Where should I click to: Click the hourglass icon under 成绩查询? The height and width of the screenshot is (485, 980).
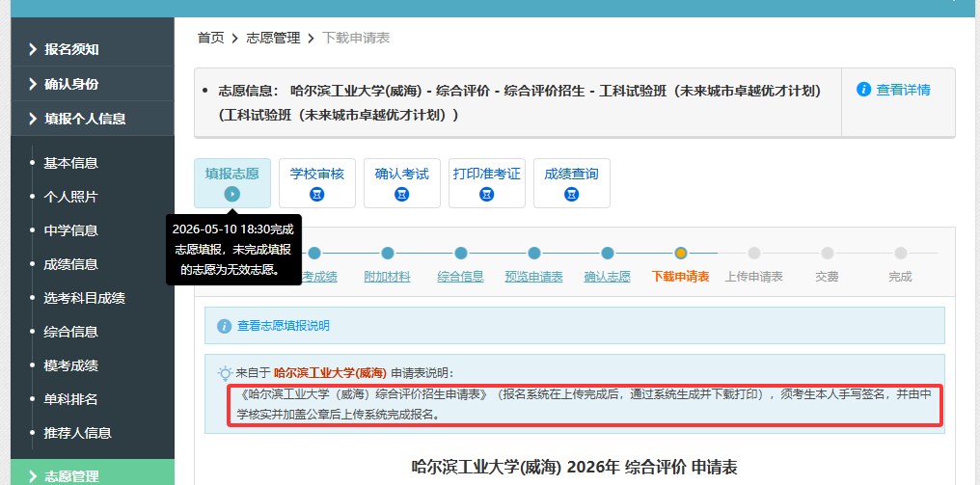572,195
